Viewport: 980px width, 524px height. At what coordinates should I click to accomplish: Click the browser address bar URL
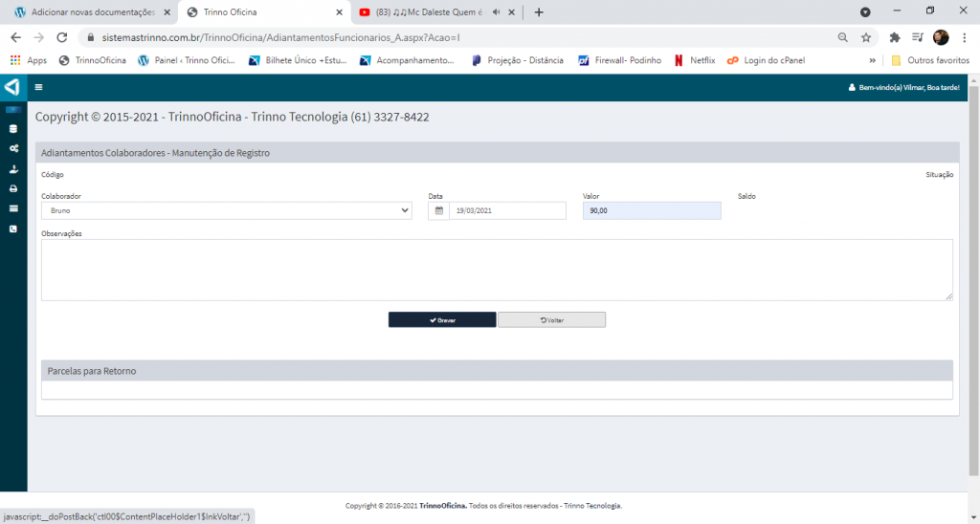click(281, 37)
